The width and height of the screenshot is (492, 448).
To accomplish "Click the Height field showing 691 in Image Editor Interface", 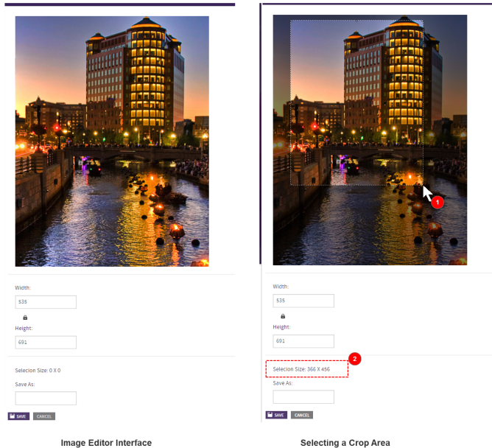I will [x=46, y=343].
